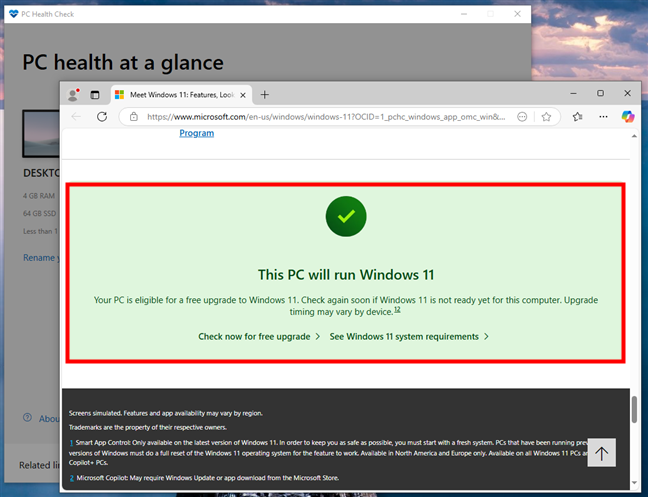Screen dimensions: 648x497
Task: View site information lock icon
Action: tap(133, 117)
